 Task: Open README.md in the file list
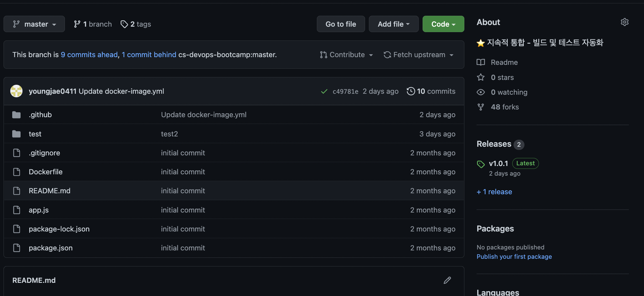[49, 191]
